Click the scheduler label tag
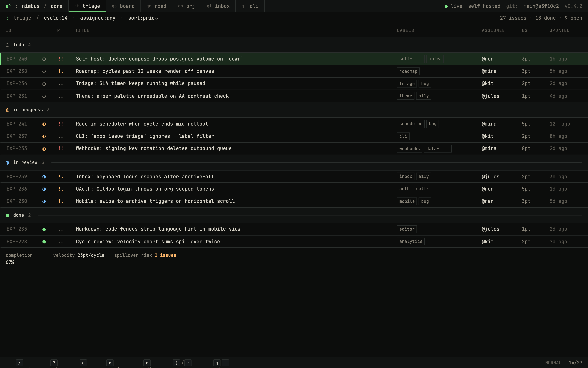The width and height of the screenshot is (588, 368). pyautogui.click(x=411, y=124)
